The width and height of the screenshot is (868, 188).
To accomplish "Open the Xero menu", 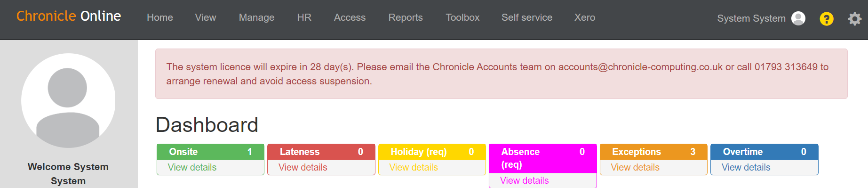I will pyautogui.click(x=585, y=17).
